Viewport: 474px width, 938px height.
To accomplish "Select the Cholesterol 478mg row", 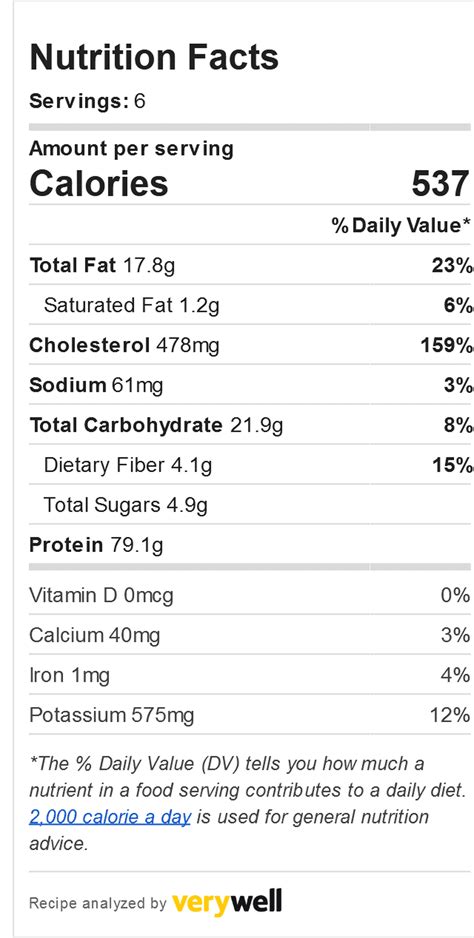I will tap(250, 345).
